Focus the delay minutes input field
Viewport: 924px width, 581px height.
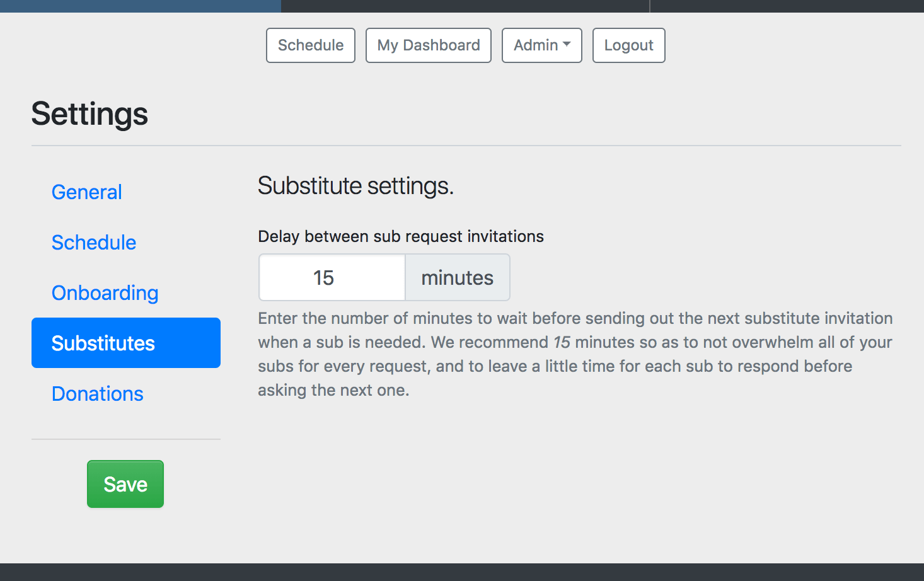(332, 277)
